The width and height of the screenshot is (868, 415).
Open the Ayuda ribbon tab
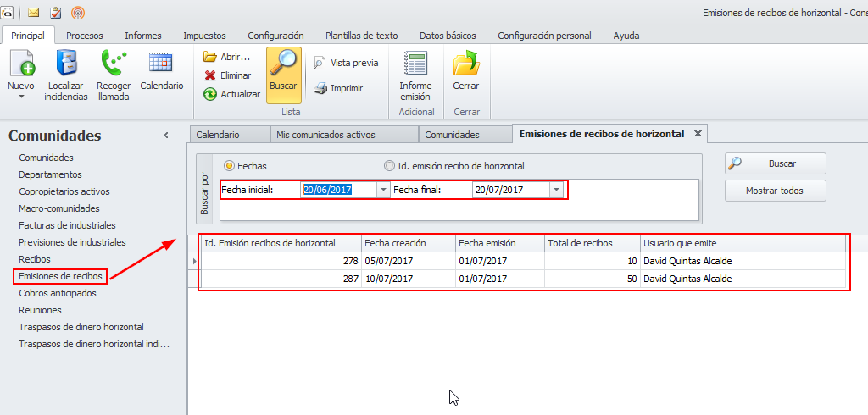pos(626,36)
